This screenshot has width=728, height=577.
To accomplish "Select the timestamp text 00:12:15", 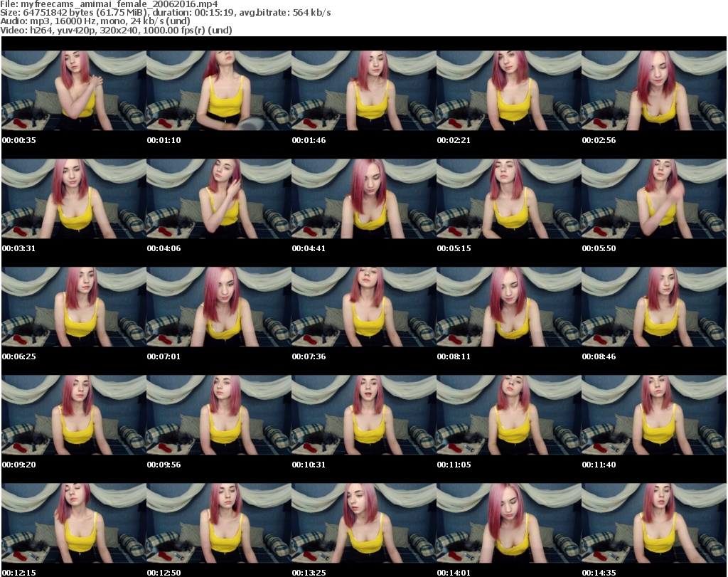I will [x=19, y=573].
